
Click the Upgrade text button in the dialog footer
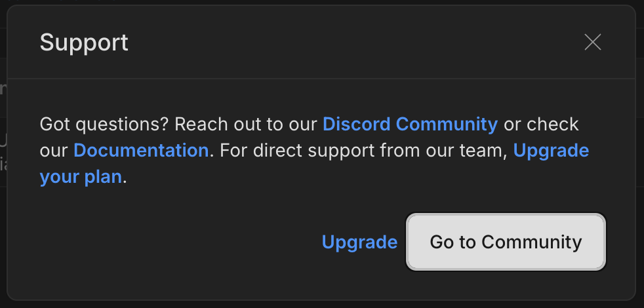[359, 242]
